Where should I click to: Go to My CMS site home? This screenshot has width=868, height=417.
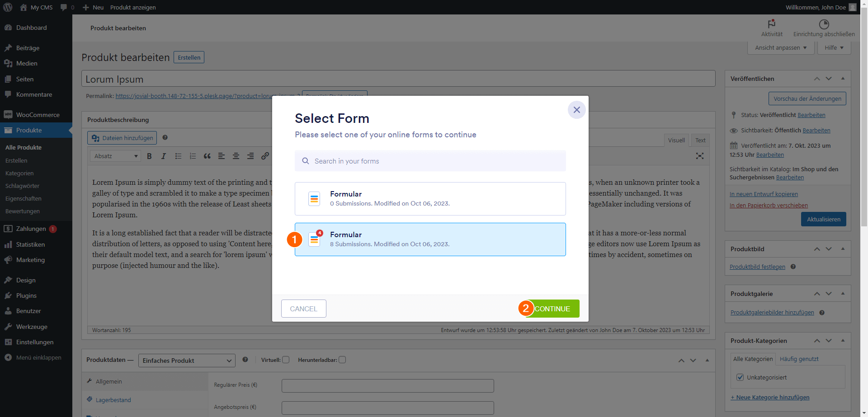click(36, 7)
